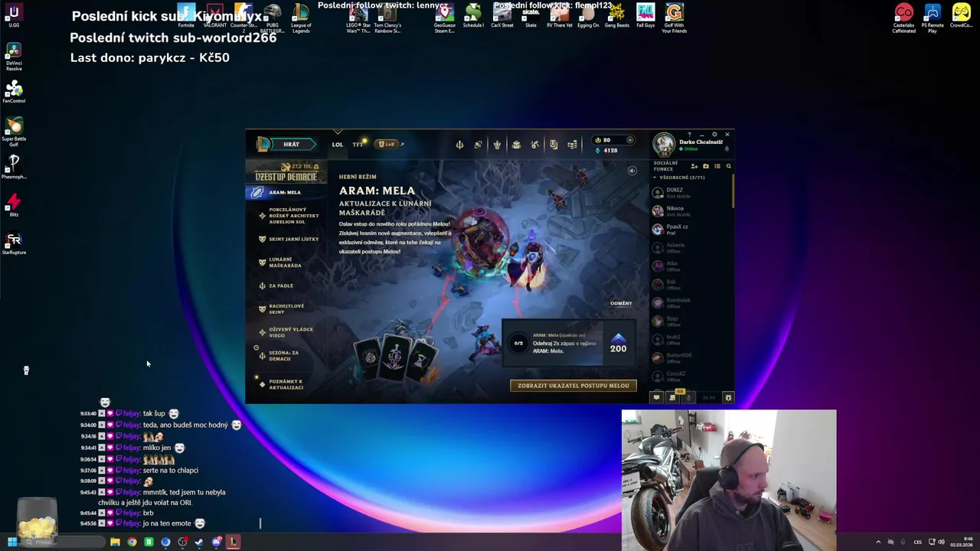Image resolution: width=980 pixels, height=551 pixels.
Task: Click the HRÁT play button
Action: pos(291,144)
